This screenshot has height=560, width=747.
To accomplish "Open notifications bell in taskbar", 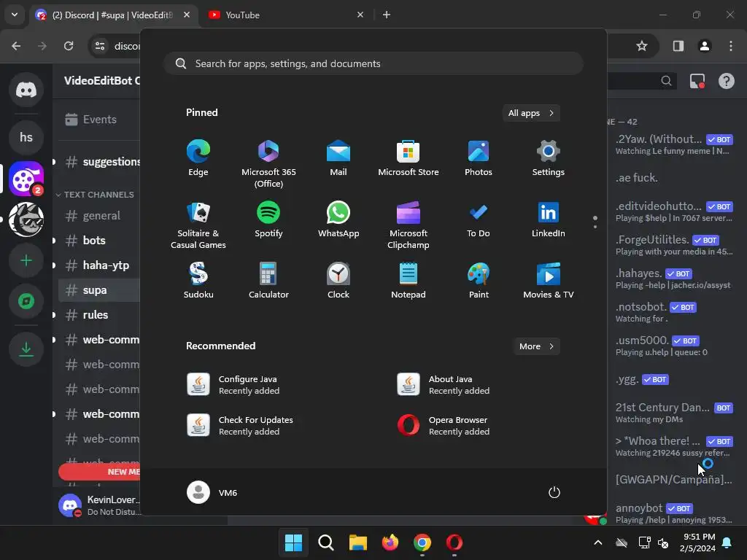I will click(x=727, y=542).
